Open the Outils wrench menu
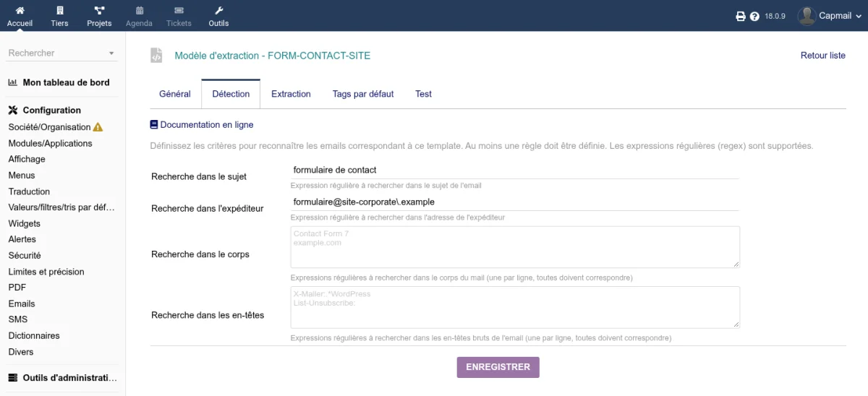The image size is (868, 396). 218,16
